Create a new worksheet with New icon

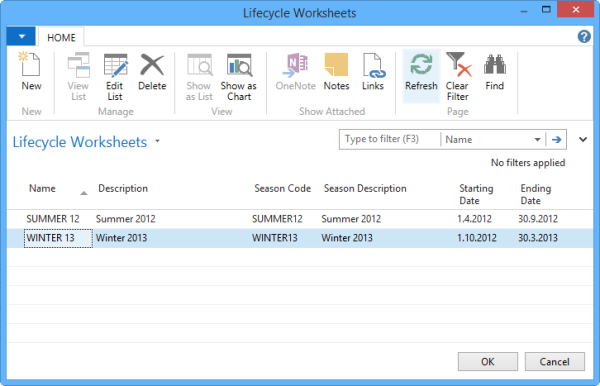click(31, 72)
